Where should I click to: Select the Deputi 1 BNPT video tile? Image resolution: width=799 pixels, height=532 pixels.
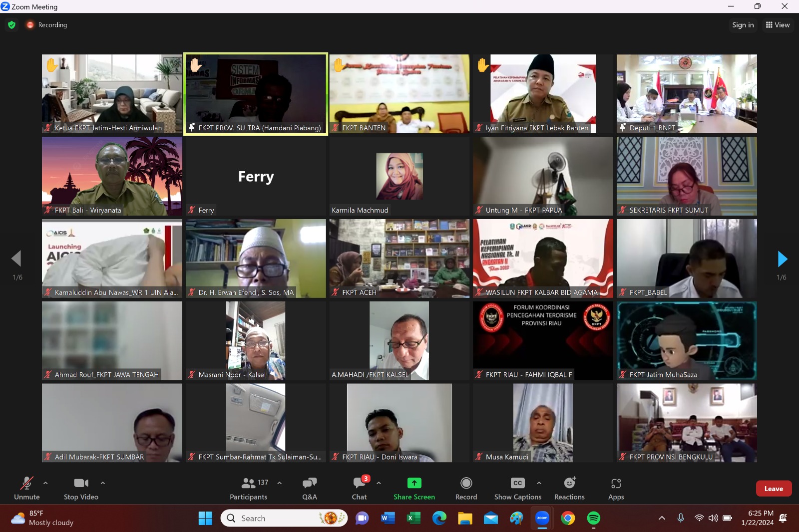686,94
